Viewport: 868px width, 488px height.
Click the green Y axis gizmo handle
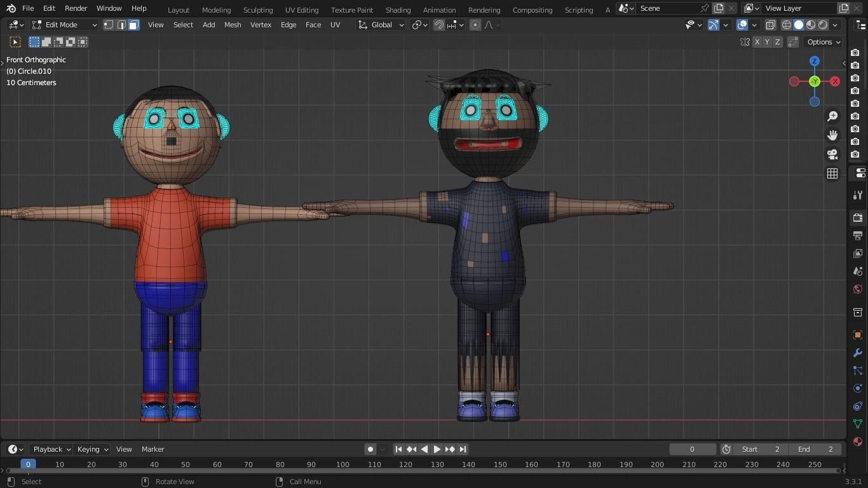click(815, 81)
